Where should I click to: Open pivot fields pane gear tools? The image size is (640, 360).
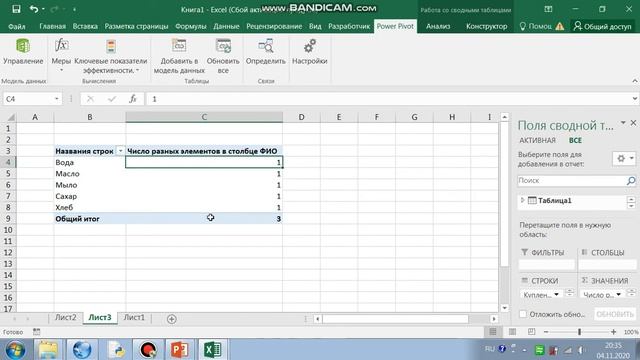click(x=624, y=158)
